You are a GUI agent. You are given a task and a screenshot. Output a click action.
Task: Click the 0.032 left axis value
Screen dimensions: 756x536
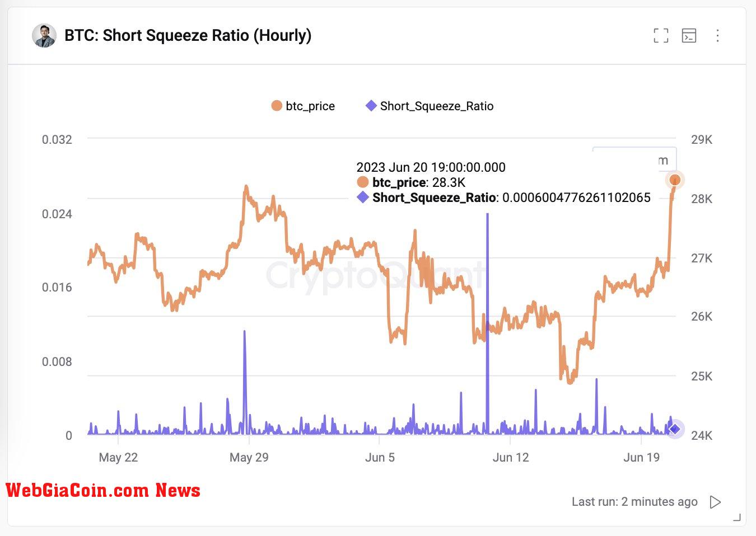tap(57, 139)
